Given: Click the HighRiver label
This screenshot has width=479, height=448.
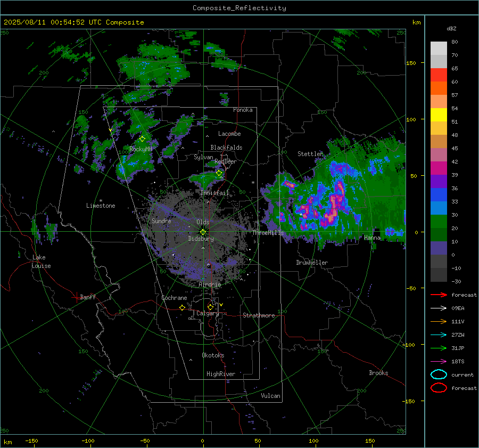Looking at the screenshot, I should (x=221, y=374).
